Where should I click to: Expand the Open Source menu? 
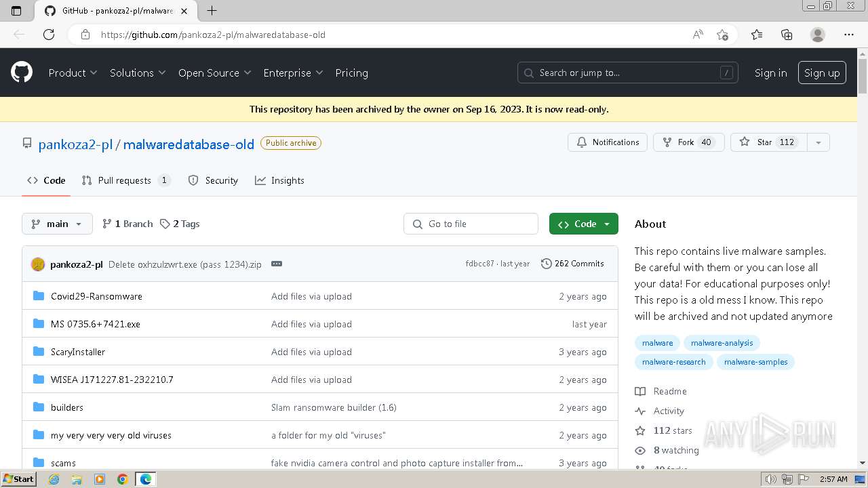click(x=215, y=73)
